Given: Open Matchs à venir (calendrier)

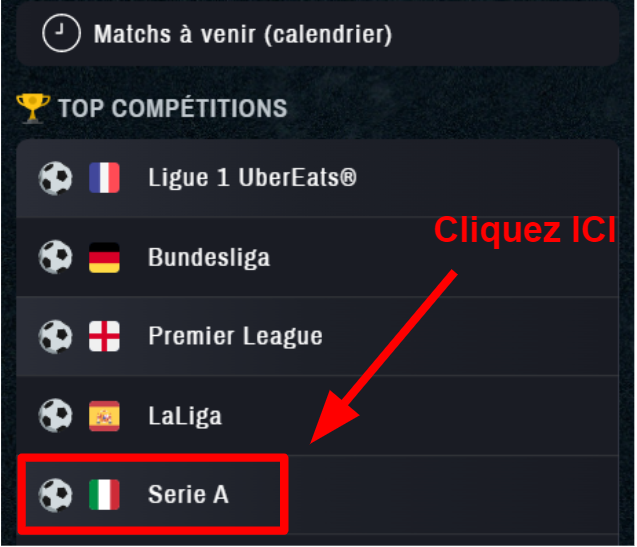Looking at the screenshot, I should (242, 35).
